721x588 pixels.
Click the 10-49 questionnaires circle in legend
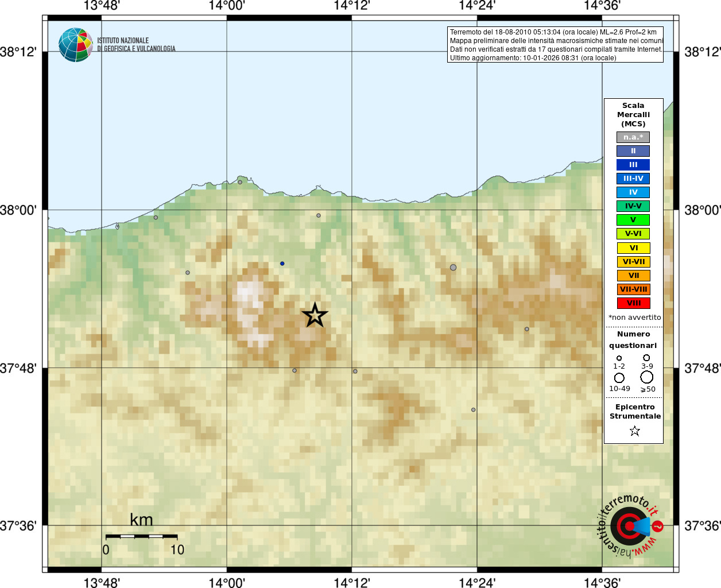(x=619, y=378)
